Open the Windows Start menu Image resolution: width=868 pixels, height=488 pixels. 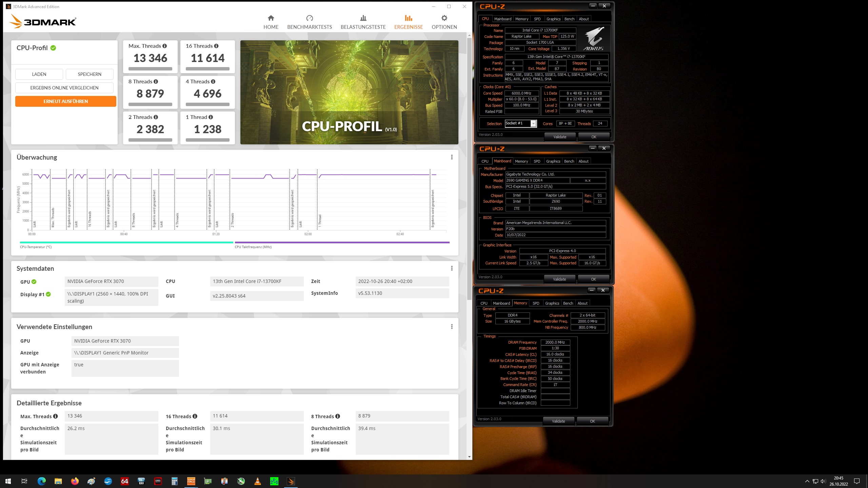point(8,481)
